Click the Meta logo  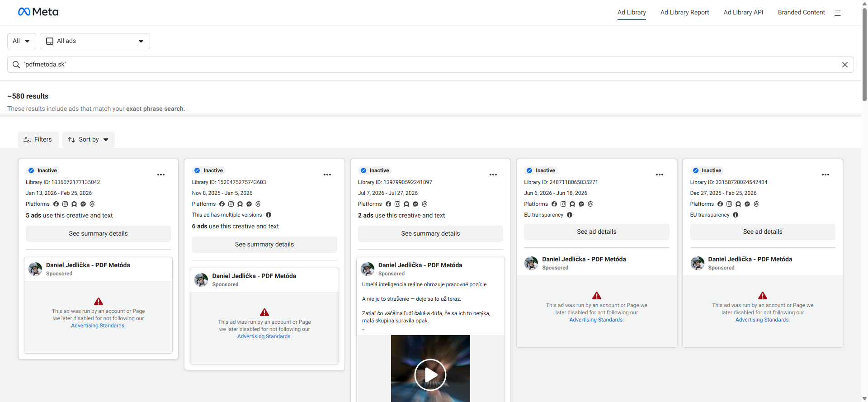click(38, 12)
